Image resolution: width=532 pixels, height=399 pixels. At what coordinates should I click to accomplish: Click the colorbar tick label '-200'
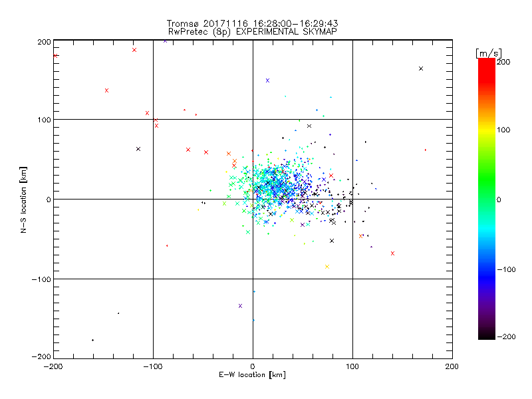506,336
